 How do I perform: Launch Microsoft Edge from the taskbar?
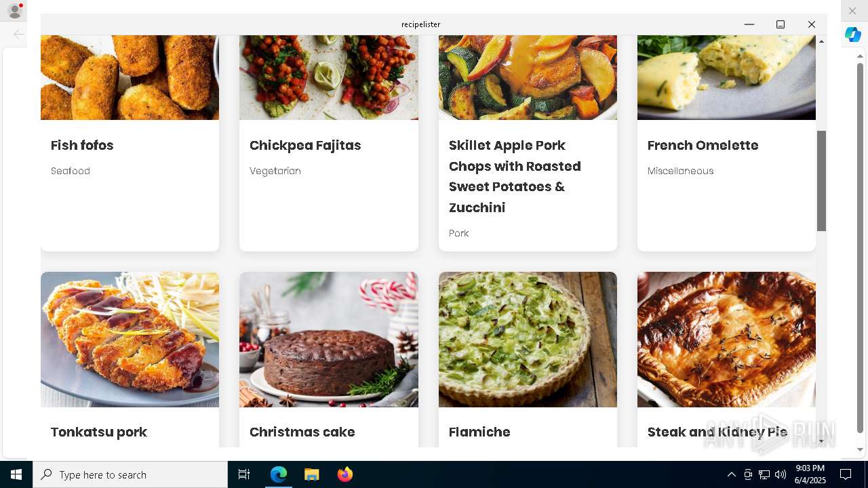coord(279,474)
